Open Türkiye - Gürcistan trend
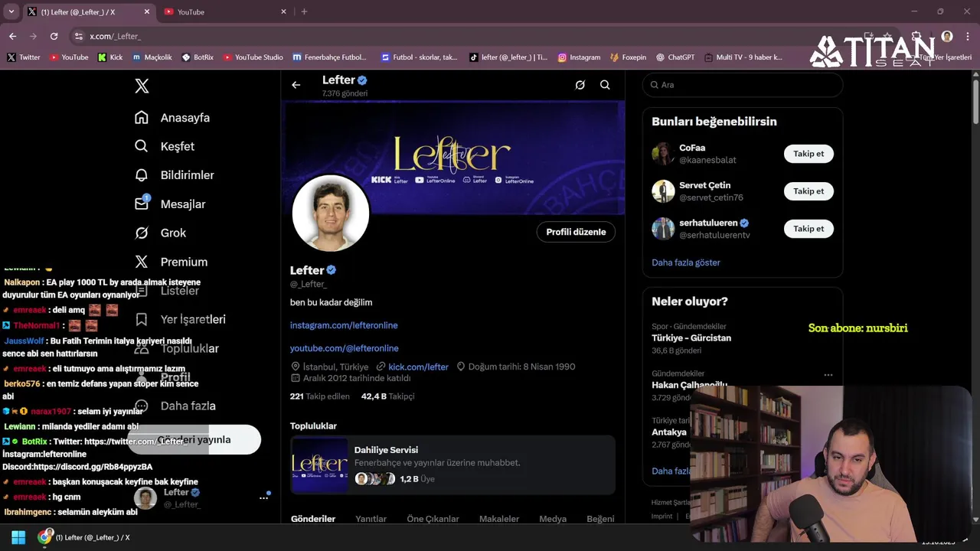Image resolution: width=980 pixels, height=551 pixels. [691, 338]
